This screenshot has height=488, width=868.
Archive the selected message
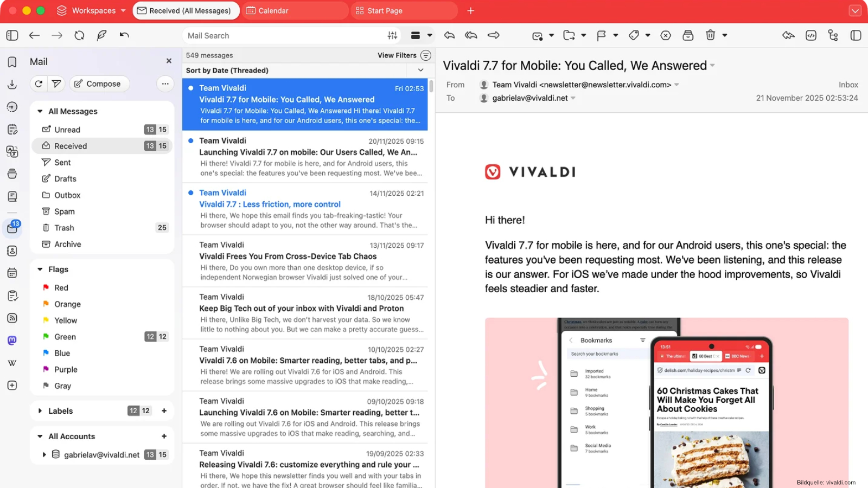688,35
